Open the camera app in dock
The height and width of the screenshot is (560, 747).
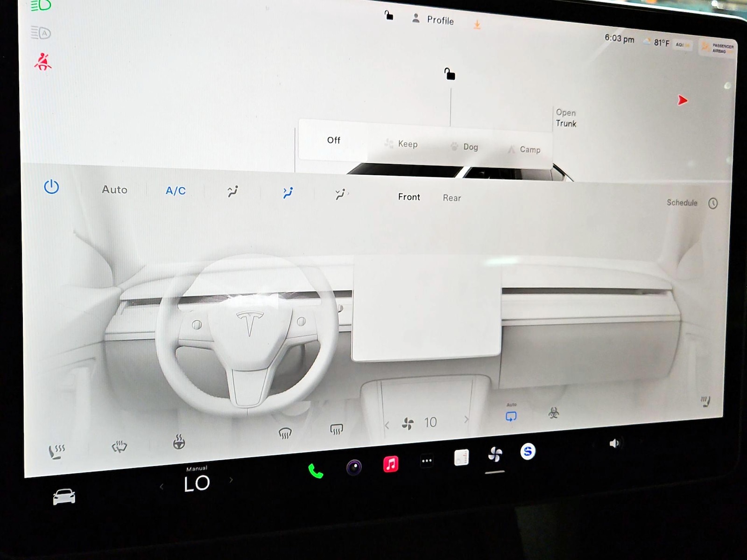pyautogui.click(x=354, y=467)
